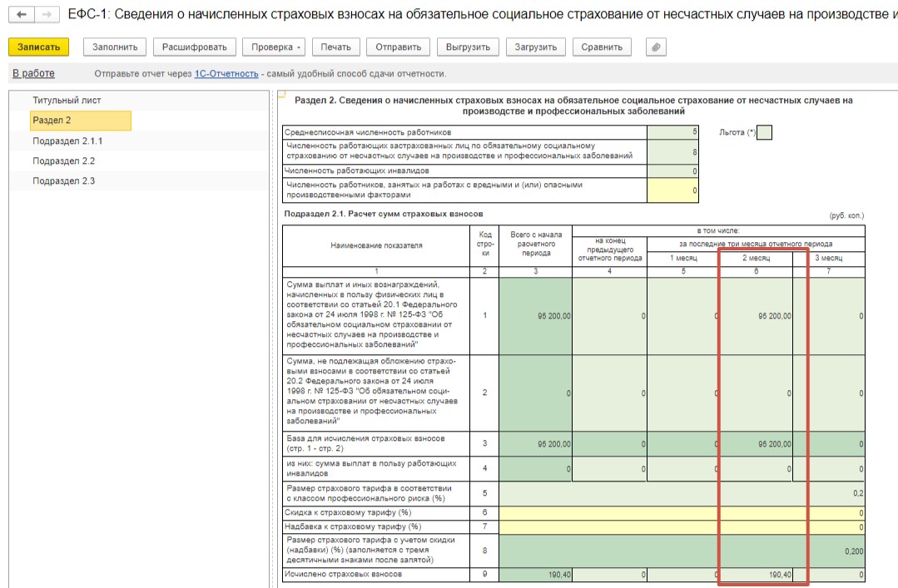
Task: Click the Наименование показателя column header
Action: pos(376,245)
